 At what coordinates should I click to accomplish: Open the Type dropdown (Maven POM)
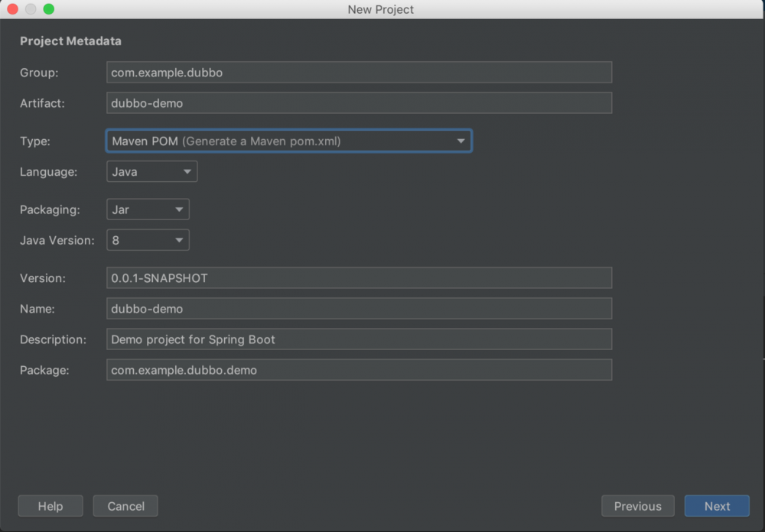click(x=288, y=141)
